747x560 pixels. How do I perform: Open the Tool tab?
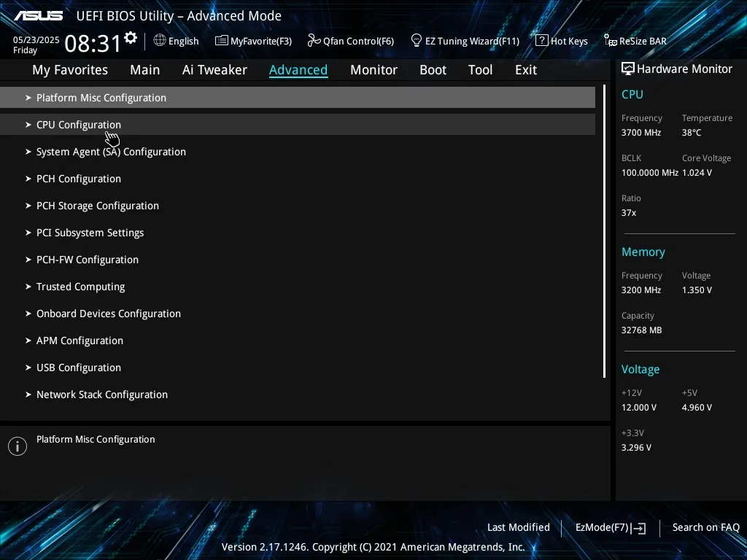[x=480, y=70]
